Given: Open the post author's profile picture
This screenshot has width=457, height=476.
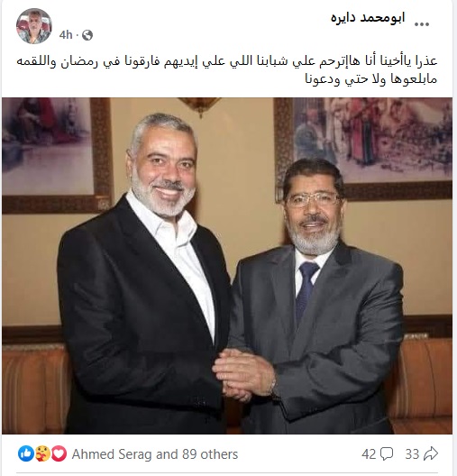Looking at the screenshot, I should [34, 26].
